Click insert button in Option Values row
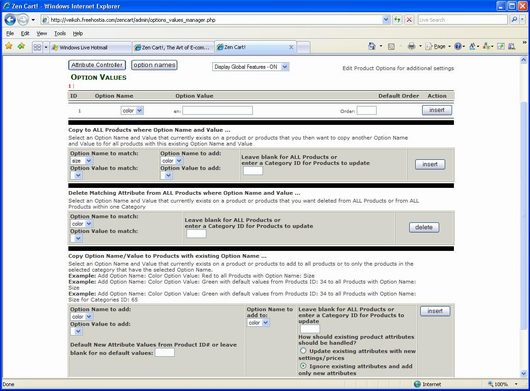This screenshot has height=391, width=530. [437, 110]
